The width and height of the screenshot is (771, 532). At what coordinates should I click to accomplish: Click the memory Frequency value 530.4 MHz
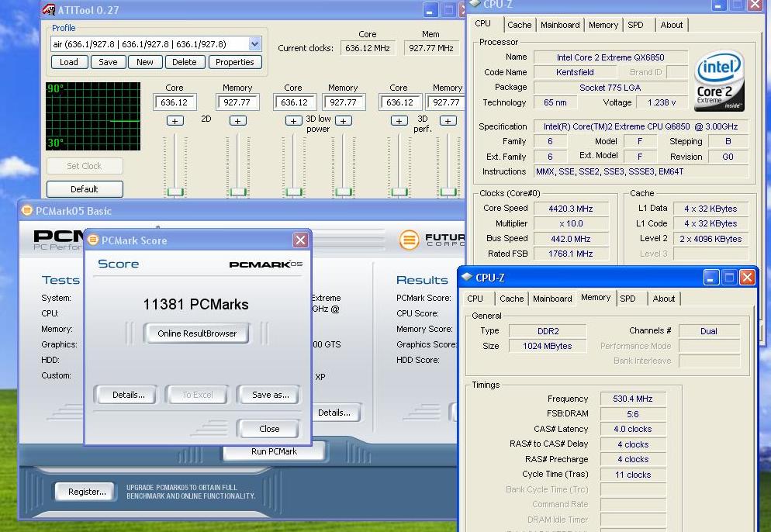point(633,399)
